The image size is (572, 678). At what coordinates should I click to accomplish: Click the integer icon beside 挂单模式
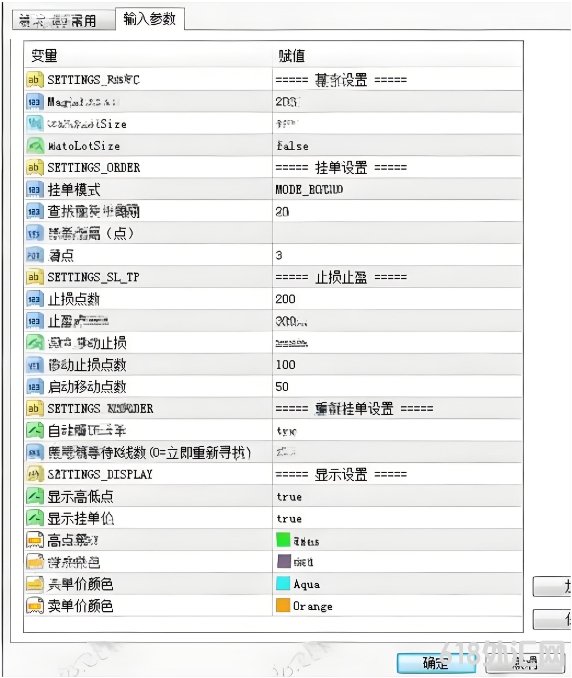(35, 189)
